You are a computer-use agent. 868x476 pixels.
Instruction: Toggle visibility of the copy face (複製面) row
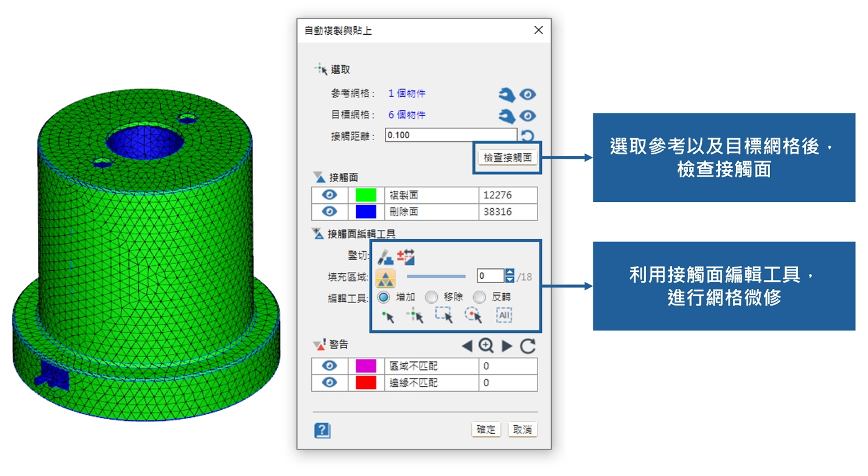tap(330, 195)
